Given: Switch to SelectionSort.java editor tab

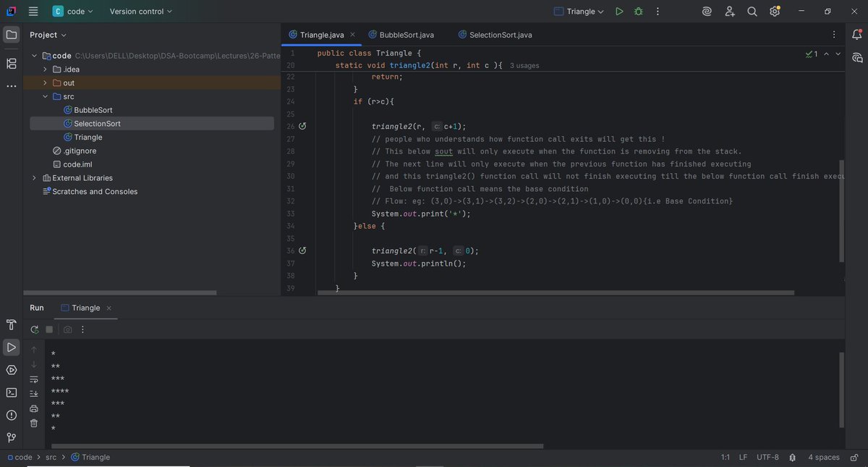Looking at the screenshot, I should pos(495,35).
